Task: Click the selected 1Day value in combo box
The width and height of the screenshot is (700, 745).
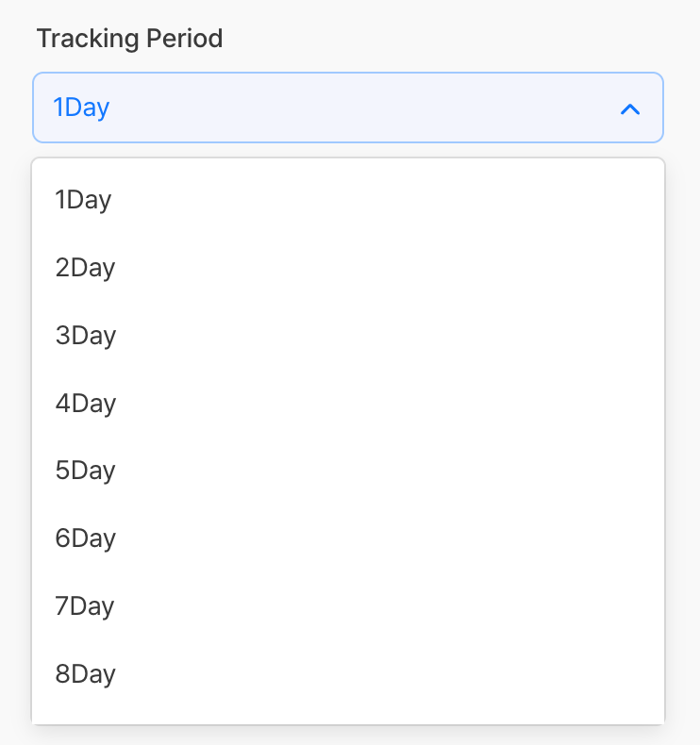Action: pos(81,108)
